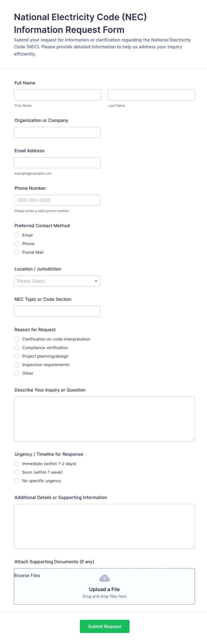This screenshot has height=644, width=207.
Task: Click the cloud upload icon
Action: tap(104, 578)
